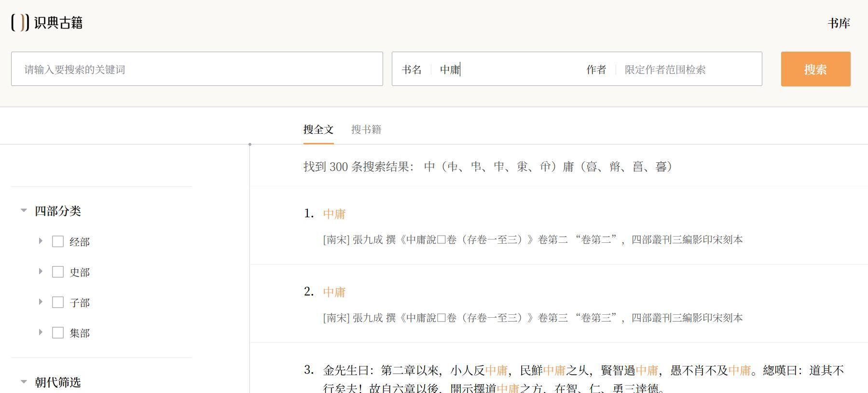The image size is (868, 393).
Task: Switch to the 搜书籍 tab
Action: (x=366, y=129)
